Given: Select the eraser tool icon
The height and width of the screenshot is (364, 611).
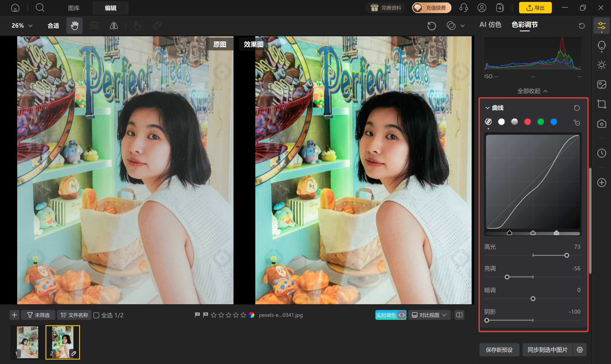Looking at the screenshot, I should (157, 26).
